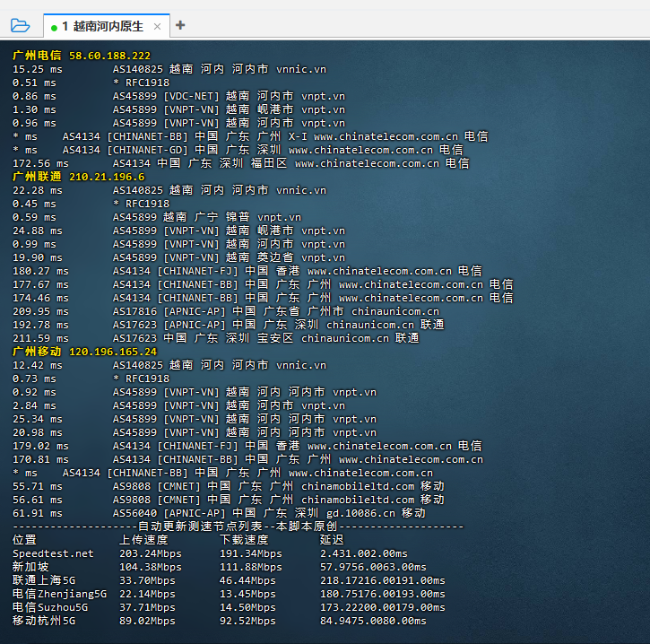Viewport: 650px width, 644px height.
Task: Click the CHINANET-GD 深圳 row
Action: coord(238,150)
